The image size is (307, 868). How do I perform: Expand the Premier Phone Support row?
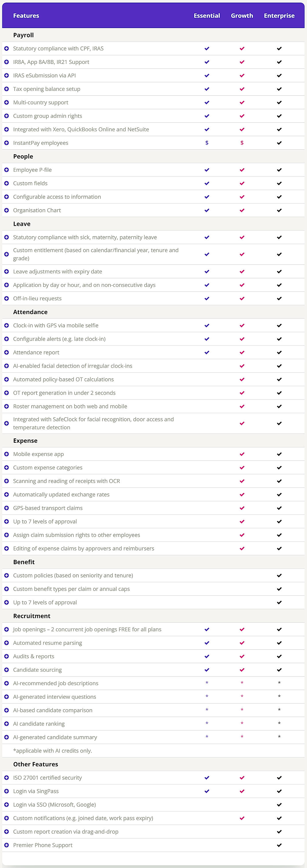(x=7, y=845)
